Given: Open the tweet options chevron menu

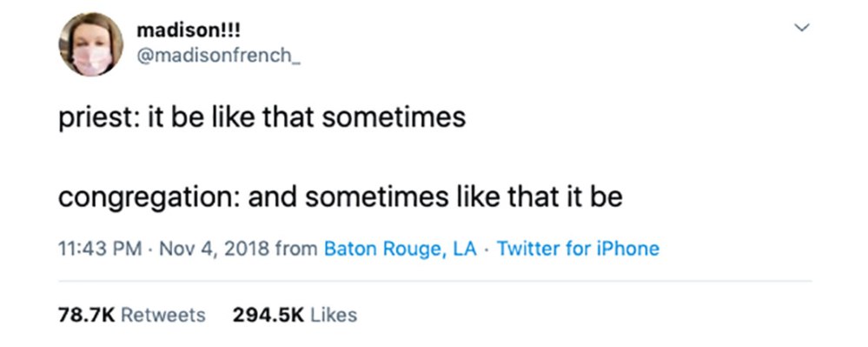Looking at the screenshot, I should [802, 27].
